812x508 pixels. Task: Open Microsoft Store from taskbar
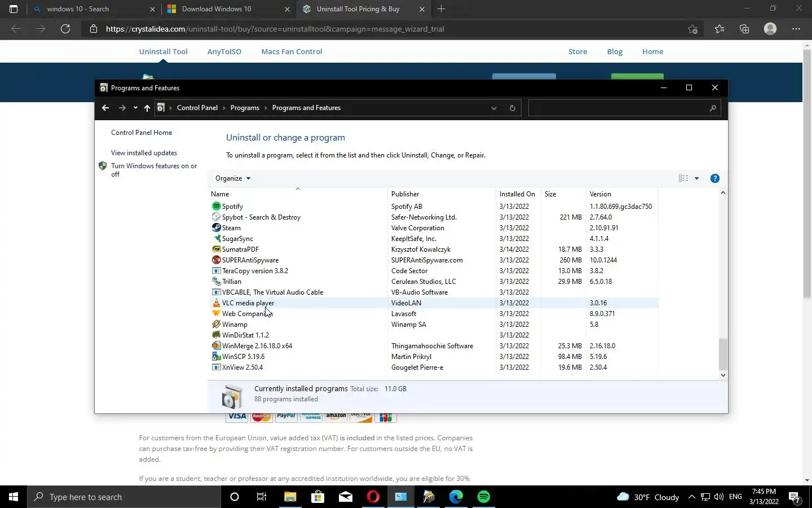point(318,497)
